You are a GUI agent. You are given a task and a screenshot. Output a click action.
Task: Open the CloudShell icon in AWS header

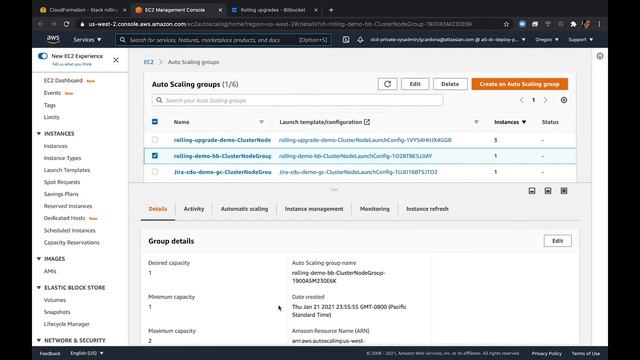pos(346,40)
